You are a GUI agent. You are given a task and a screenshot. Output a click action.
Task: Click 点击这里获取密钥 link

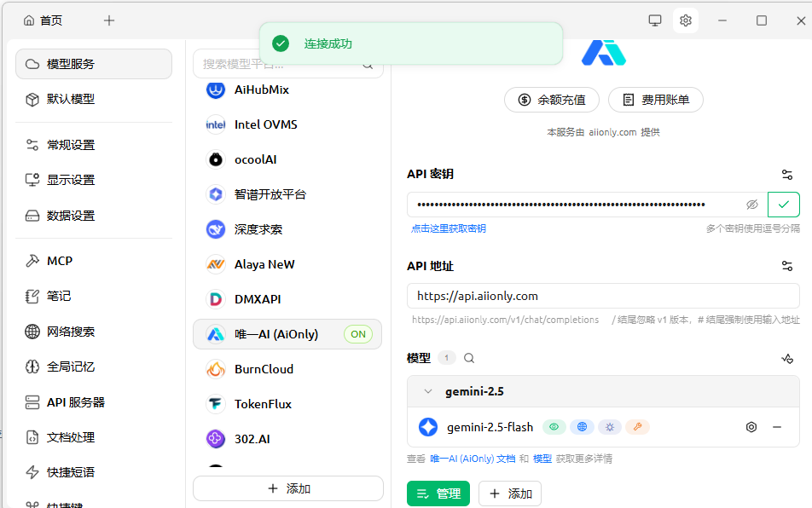(449, 228)
